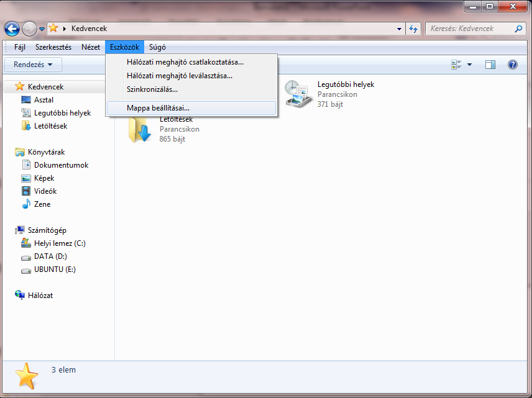Click the Asztal desktop icon in sidebar
The width and height of the screenshot is (532, 398).
[26, 100]
